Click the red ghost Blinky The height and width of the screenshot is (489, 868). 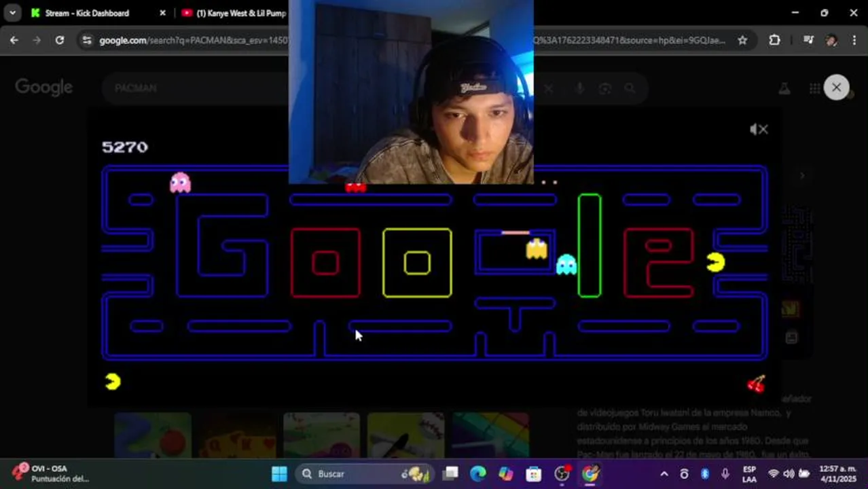(355, 187)
